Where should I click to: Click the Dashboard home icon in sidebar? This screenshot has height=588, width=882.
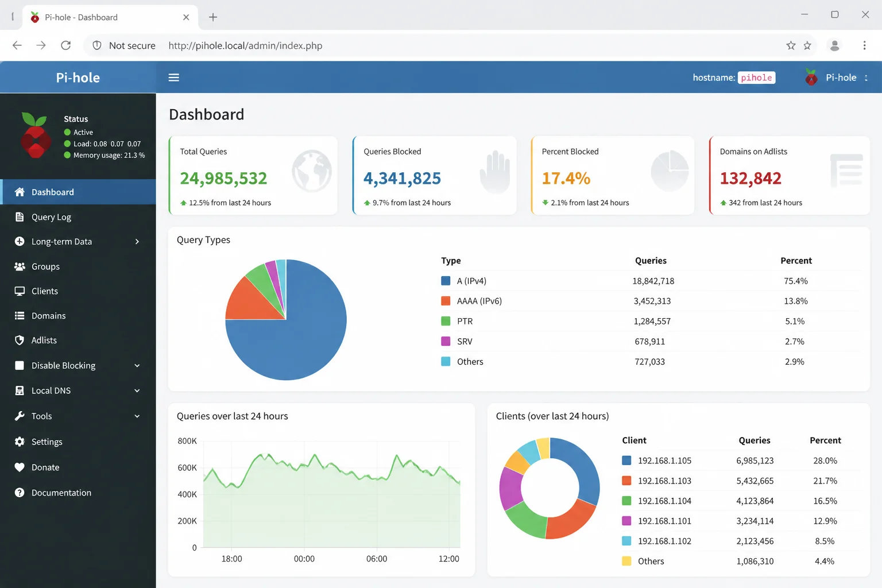pyautogui.click(x=20, y=192)
